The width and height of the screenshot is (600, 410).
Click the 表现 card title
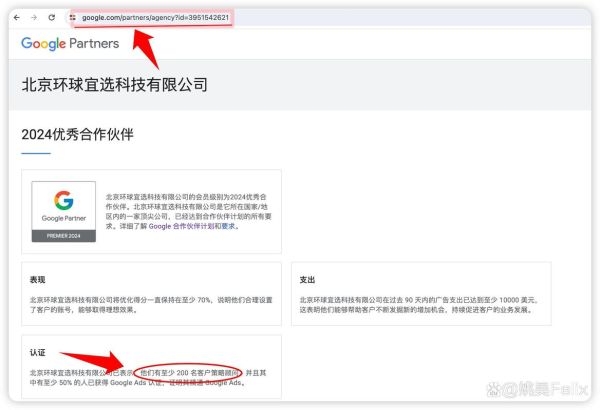(x=38, y=280)
